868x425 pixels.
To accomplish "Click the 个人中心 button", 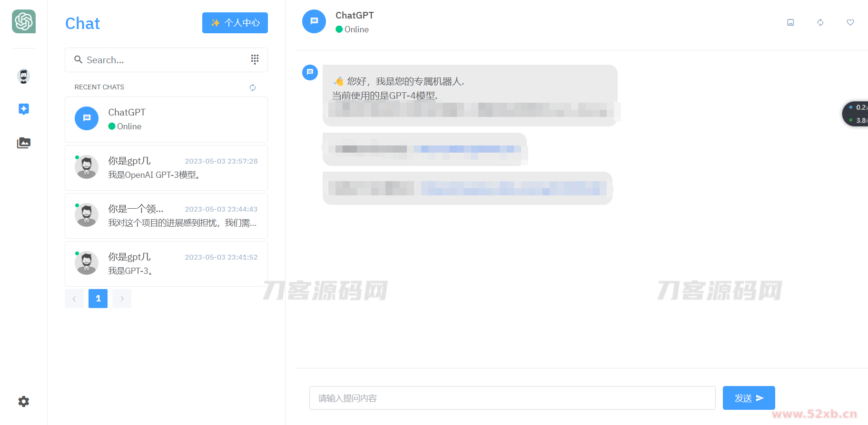I will tap(235, 23).
